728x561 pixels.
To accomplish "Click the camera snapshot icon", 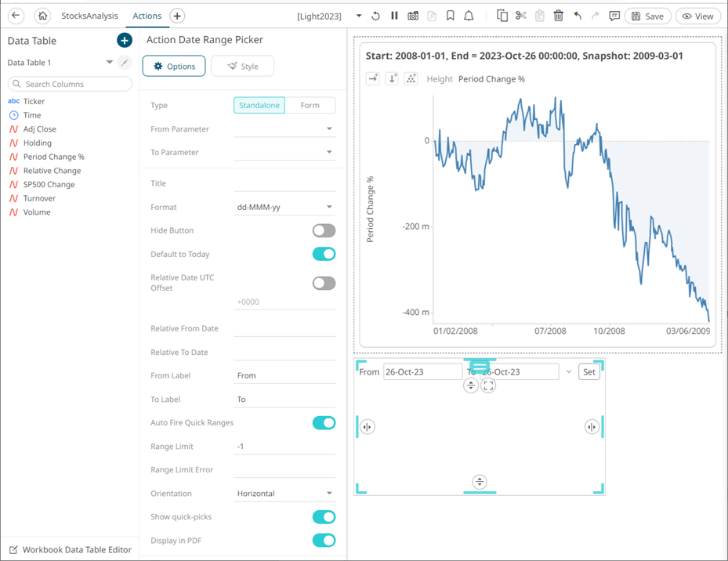I will pos(413,16).
